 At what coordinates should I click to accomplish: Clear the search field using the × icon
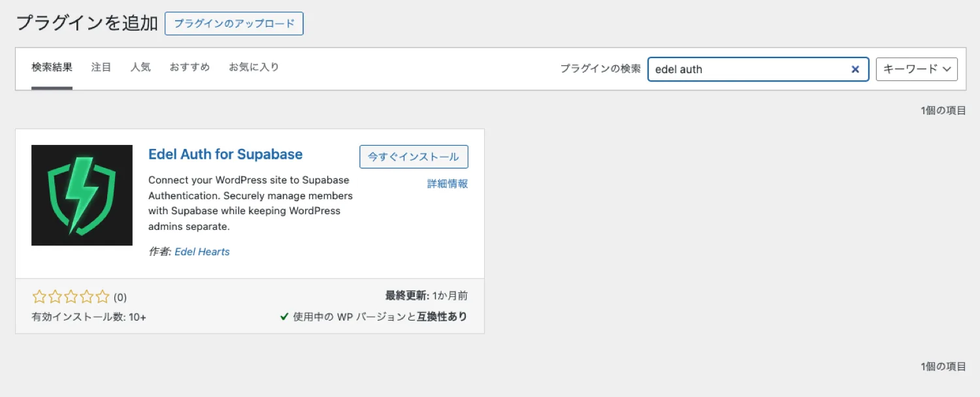pyautogui.click(x=855, y=69)
